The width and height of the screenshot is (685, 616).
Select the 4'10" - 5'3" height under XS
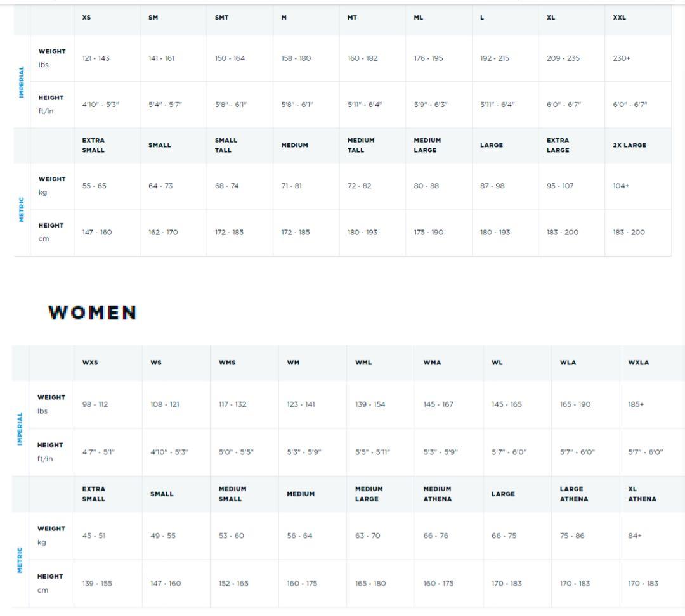pos(100,105)
